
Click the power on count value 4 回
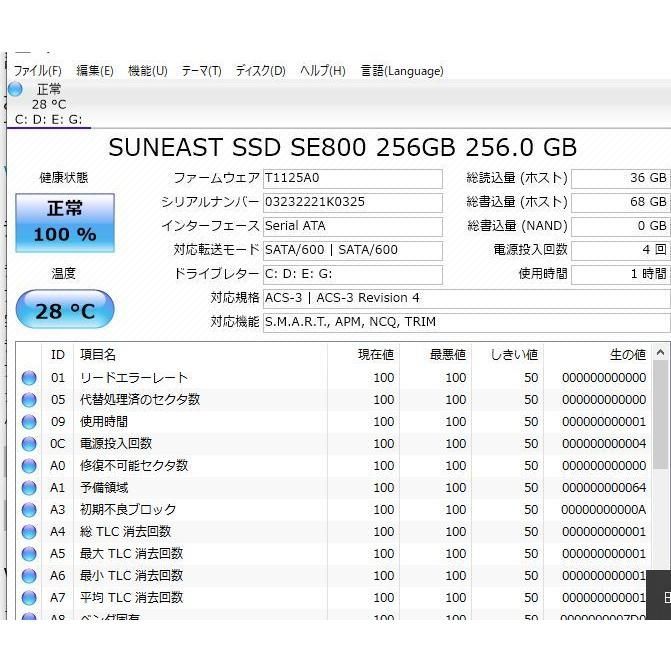point(621,250)
